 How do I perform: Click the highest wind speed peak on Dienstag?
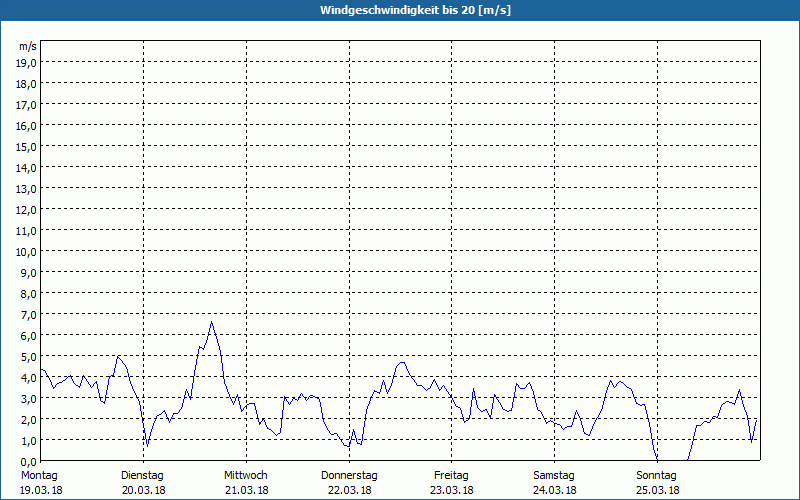point(211,322)
